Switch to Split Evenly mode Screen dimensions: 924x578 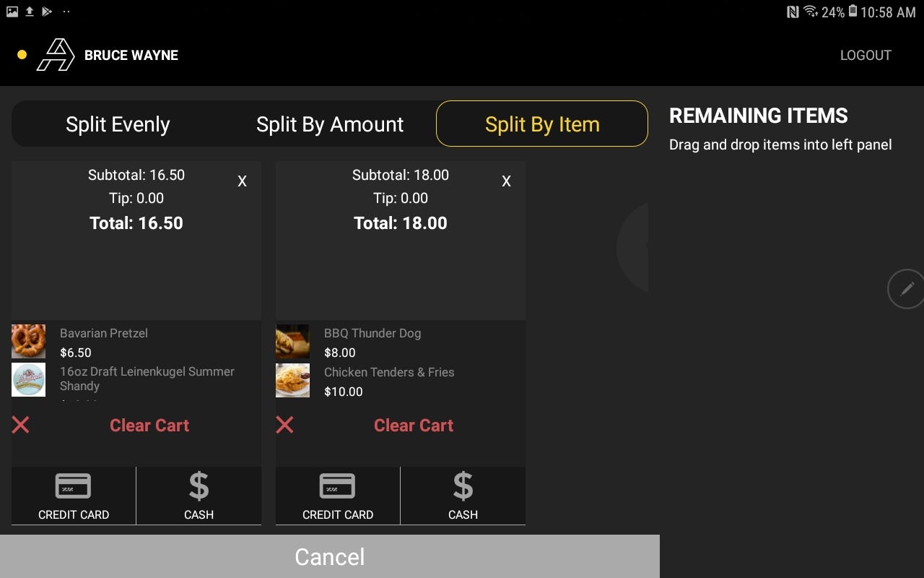point(117,124)
